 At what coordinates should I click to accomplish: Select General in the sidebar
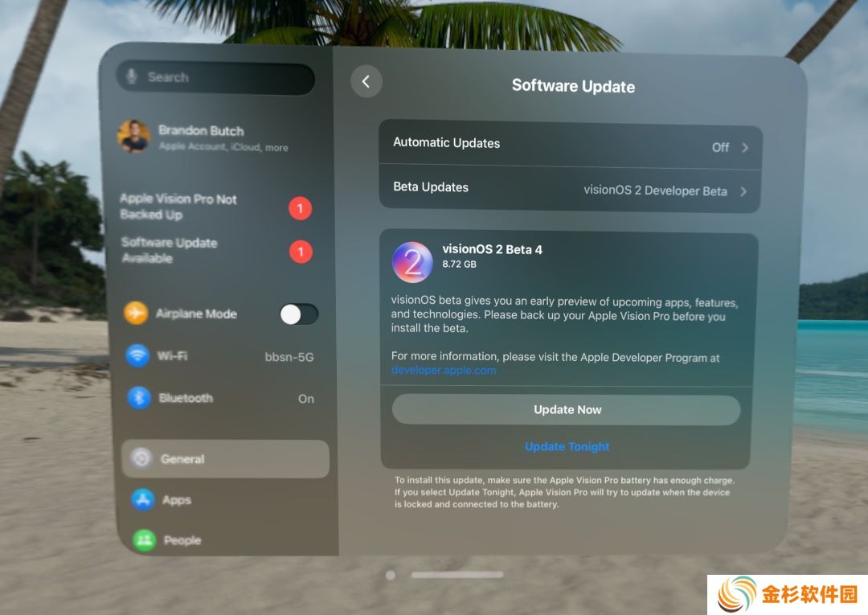point(225,459)
